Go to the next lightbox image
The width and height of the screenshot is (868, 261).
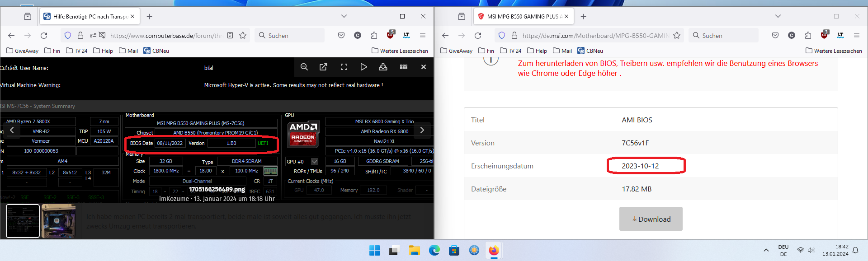tap(422, 130)
